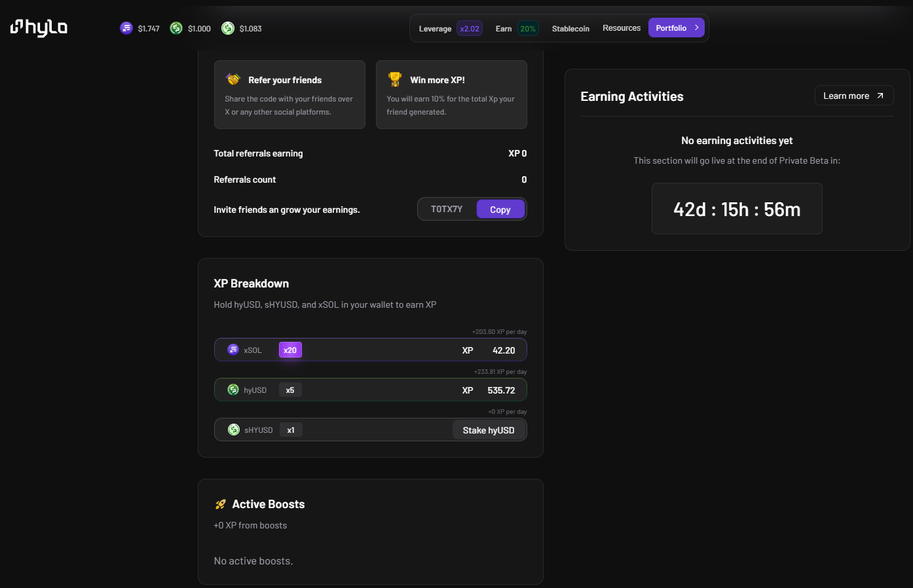Click the x20 multiplier badge on xSOL
Image resolution: width=913 pixels, height=588 pixels.
tap(290, 350)
